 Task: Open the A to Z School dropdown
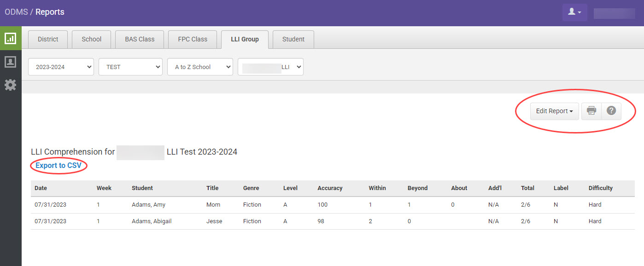tap(200, 67)
